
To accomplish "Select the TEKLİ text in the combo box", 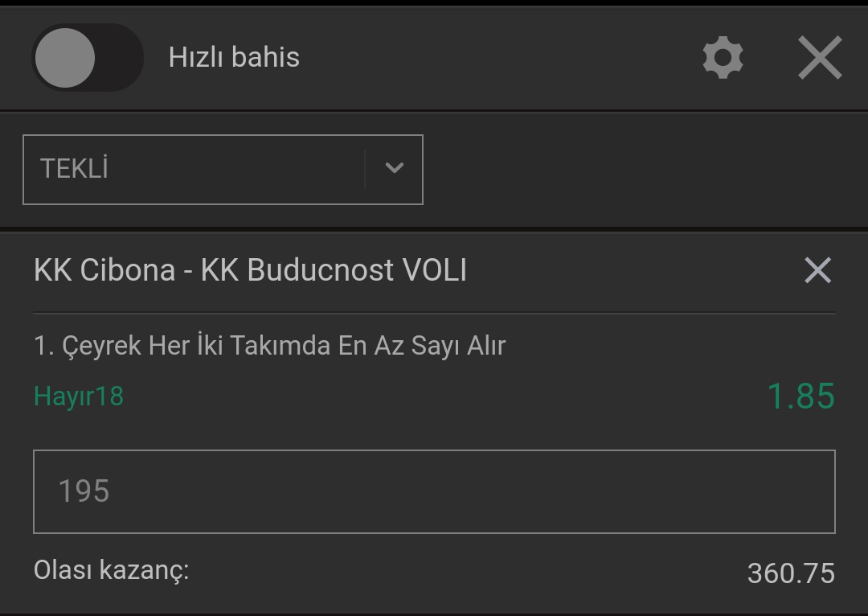I will pyautogui.click(x=74, y=168).
